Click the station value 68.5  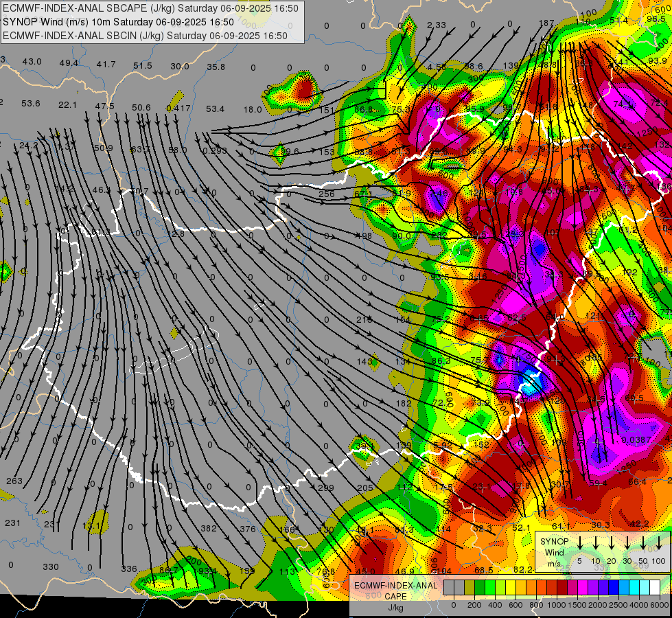(483, 570)
